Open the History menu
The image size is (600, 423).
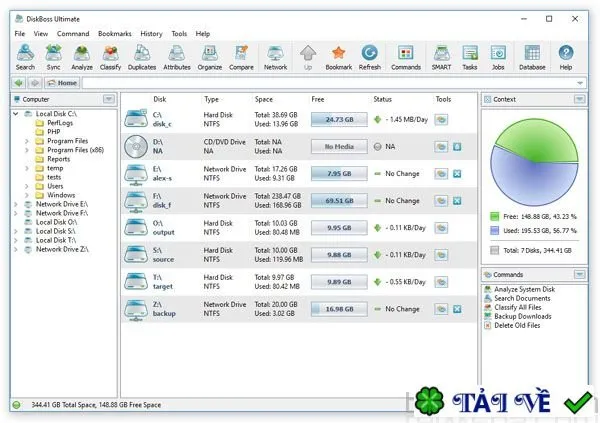coord(151,34)
